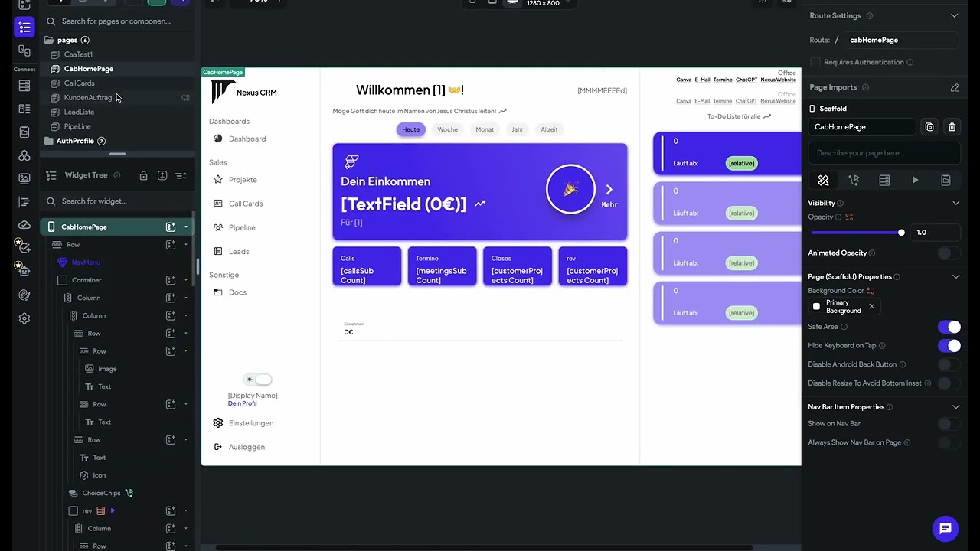Viewport: 980px width, 551px height.
Task: Collapse the Visibility section
Action: tap(955, 203)
